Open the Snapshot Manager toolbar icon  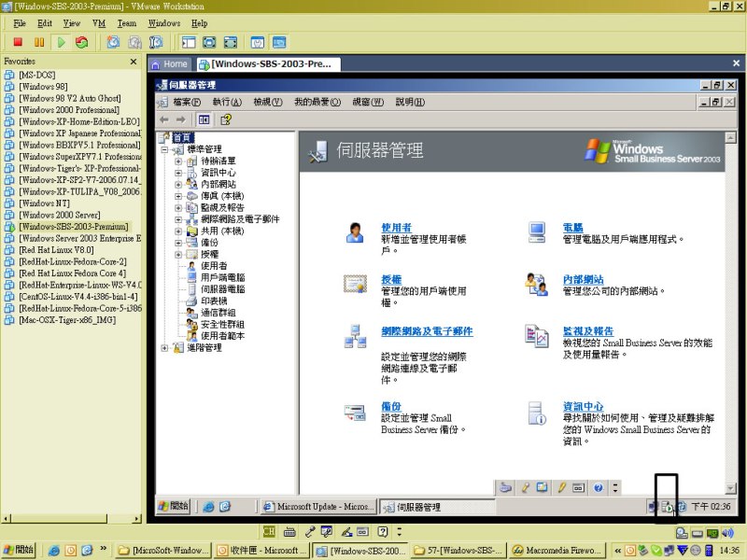coord(156,42)
